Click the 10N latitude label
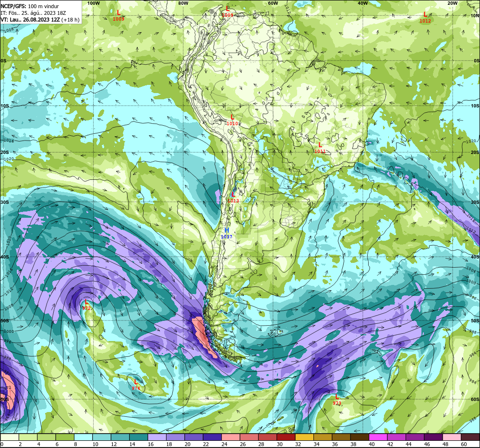 click(475, 16)
